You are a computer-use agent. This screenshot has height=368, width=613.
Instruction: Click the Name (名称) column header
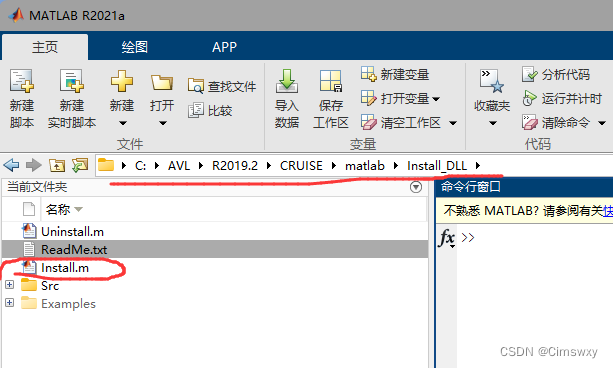[x=233, y=210]
